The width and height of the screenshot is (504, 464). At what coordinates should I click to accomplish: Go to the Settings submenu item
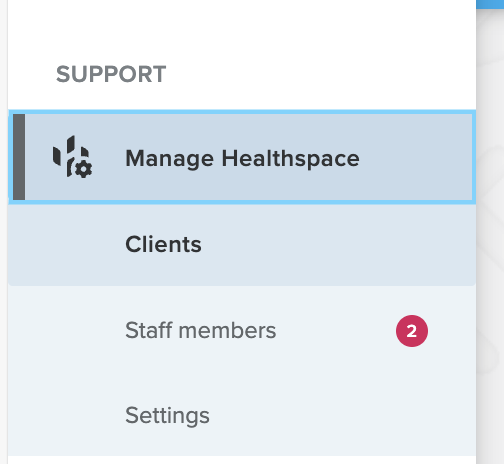[x=167, y=416]
